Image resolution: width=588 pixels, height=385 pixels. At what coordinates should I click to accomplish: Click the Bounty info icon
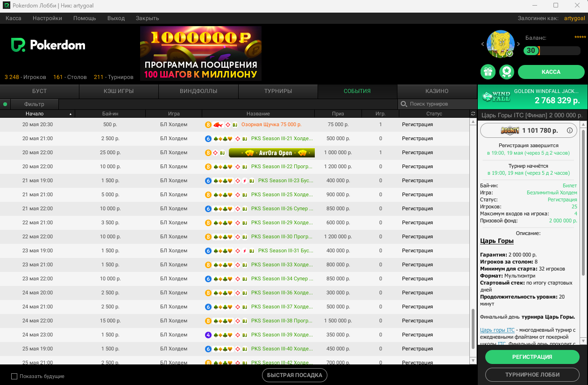pos(569,131)
